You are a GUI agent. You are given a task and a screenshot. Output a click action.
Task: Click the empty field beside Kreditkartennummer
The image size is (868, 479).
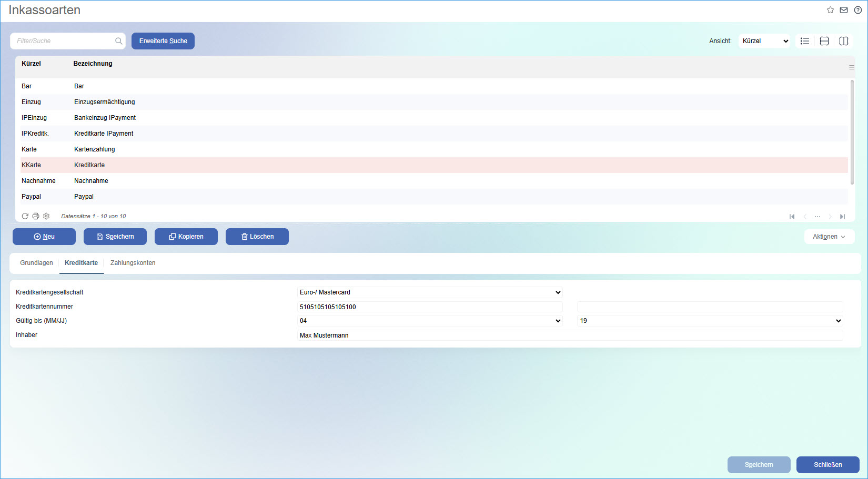(710, 307)
